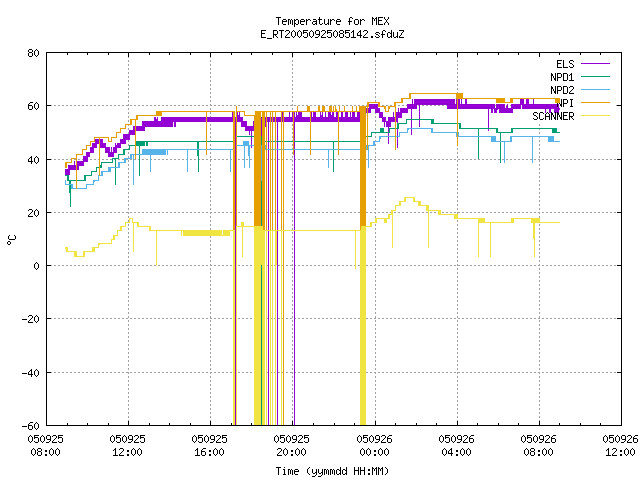Click the NPI legend label
The width and height of the screenshot is (640, 480).
coord(566,103)
